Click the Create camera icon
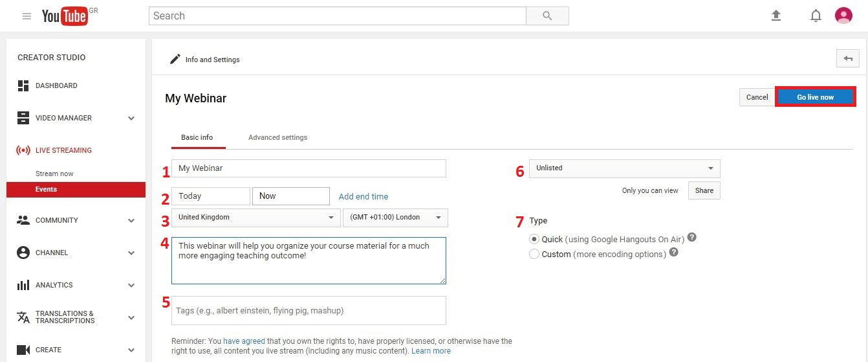868x362 pixels. (23, 350)
